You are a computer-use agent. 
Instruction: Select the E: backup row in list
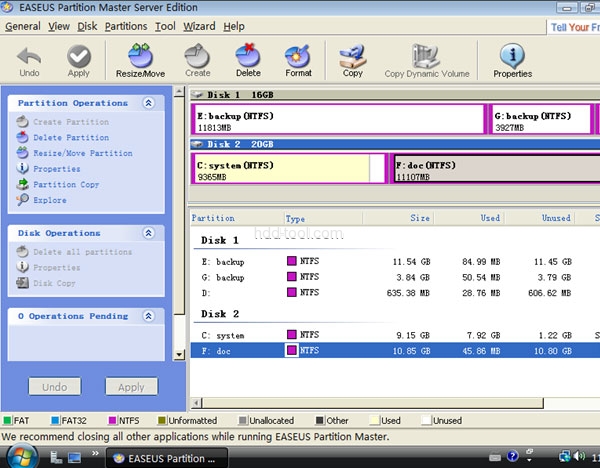[395, 262]
